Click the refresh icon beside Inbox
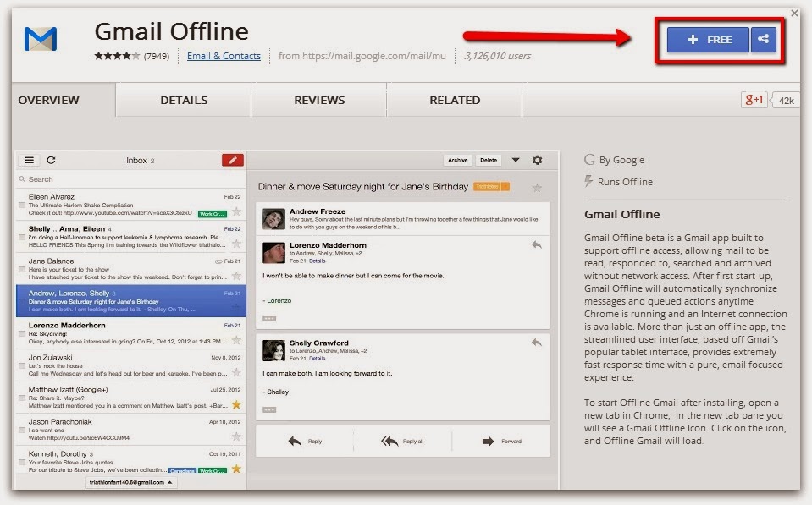Screen dimensions: 812x505 (52, 161)
